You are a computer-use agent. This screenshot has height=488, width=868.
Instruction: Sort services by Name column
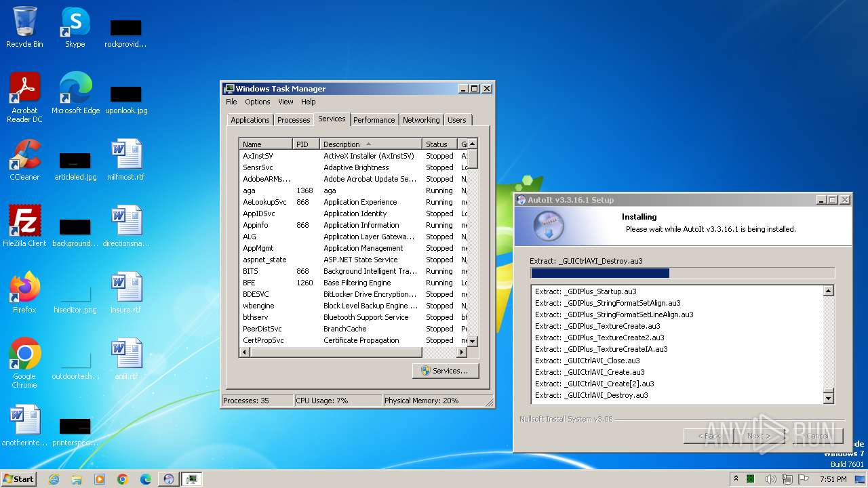click(x=266, y=144)
